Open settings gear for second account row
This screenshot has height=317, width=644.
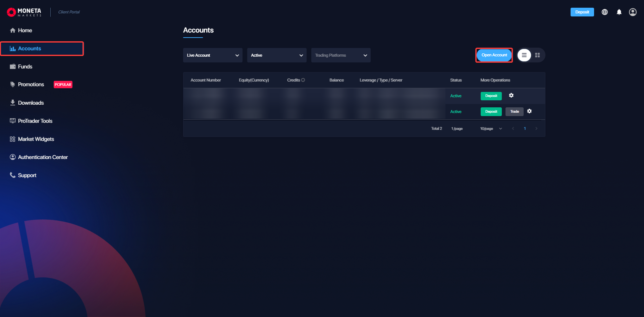point(530,111)
